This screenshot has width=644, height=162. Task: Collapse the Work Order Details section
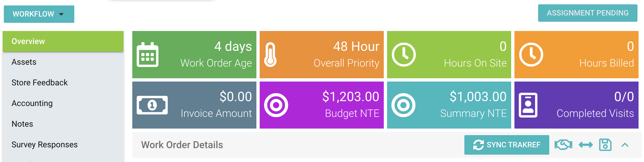point(625,145)
